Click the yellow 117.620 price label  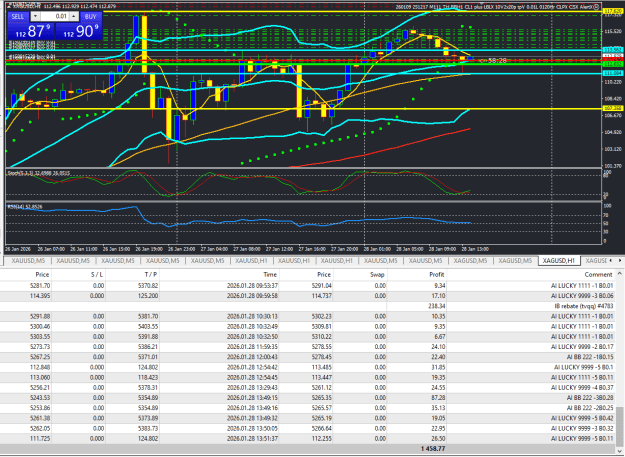(613, 12)
